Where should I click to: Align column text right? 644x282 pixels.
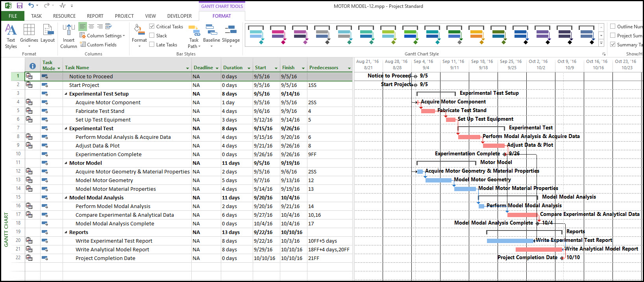click(x=100, y=26)
